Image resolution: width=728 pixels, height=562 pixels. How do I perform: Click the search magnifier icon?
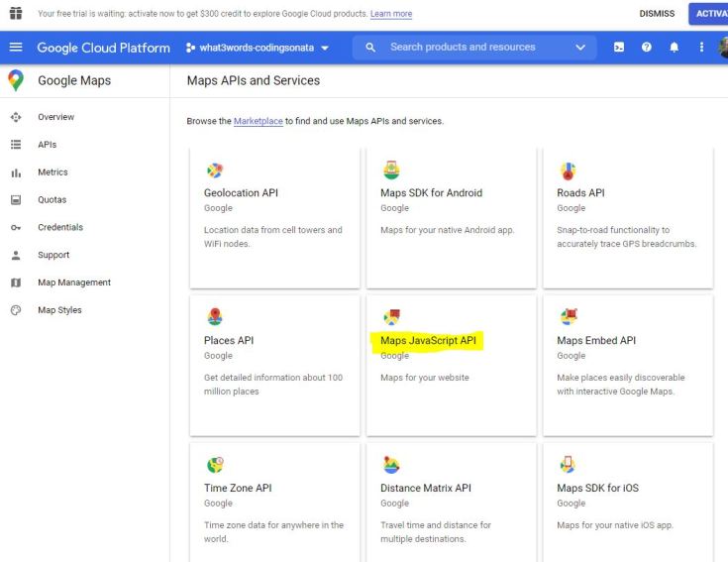click(370, 47)
